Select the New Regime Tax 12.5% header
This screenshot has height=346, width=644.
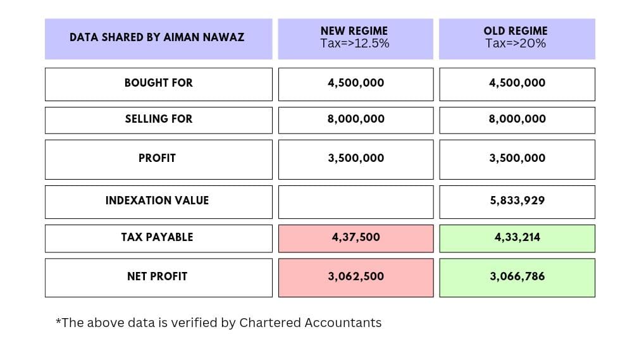(355, 37)
